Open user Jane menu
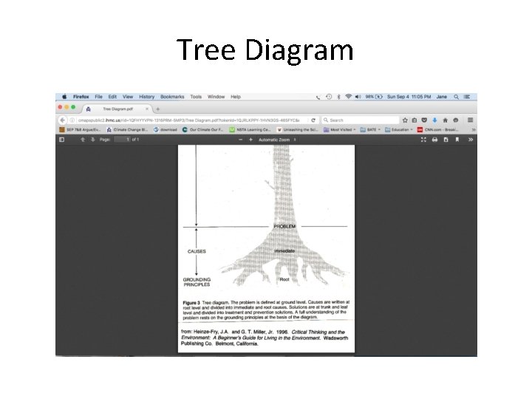The width and height of the screenshot is (532, 399). (x=441, y=97)
